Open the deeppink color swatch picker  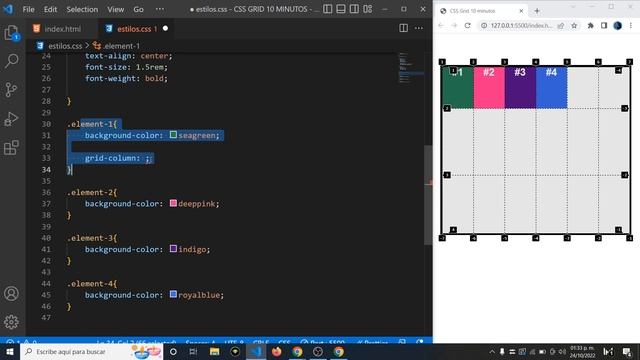point(173,203)
